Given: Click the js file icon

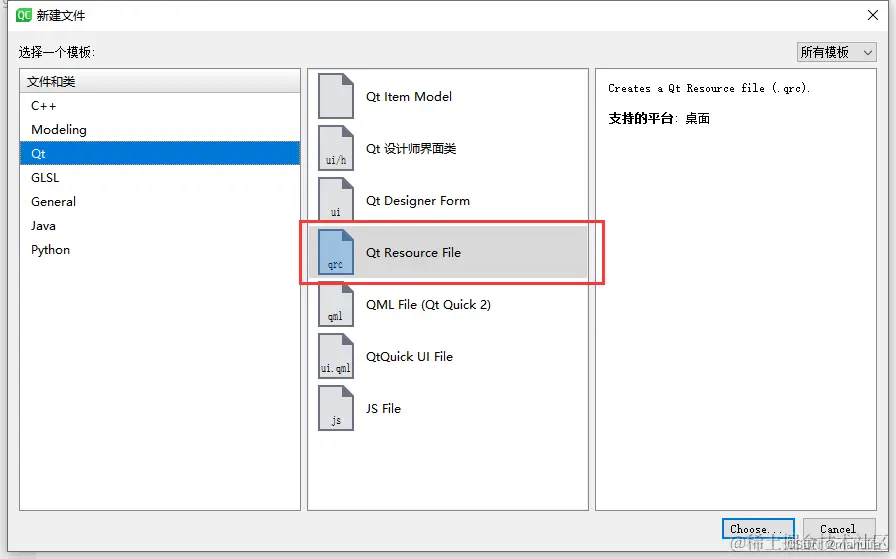Looking at the screenshot, I should pos(335,408).
